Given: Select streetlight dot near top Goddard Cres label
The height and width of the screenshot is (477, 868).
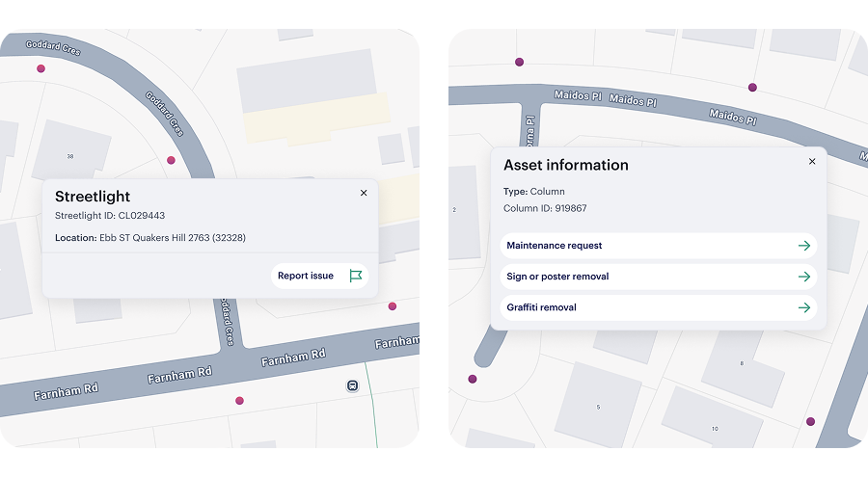Looking at the screenshot, I should coord(41,68).
